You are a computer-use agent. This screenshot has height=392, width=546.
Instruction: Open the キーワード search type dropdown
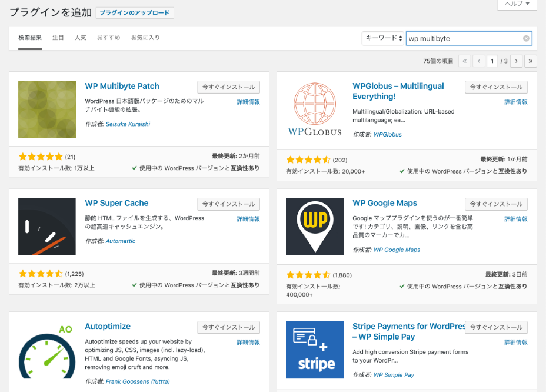click(x=383, y=38)
